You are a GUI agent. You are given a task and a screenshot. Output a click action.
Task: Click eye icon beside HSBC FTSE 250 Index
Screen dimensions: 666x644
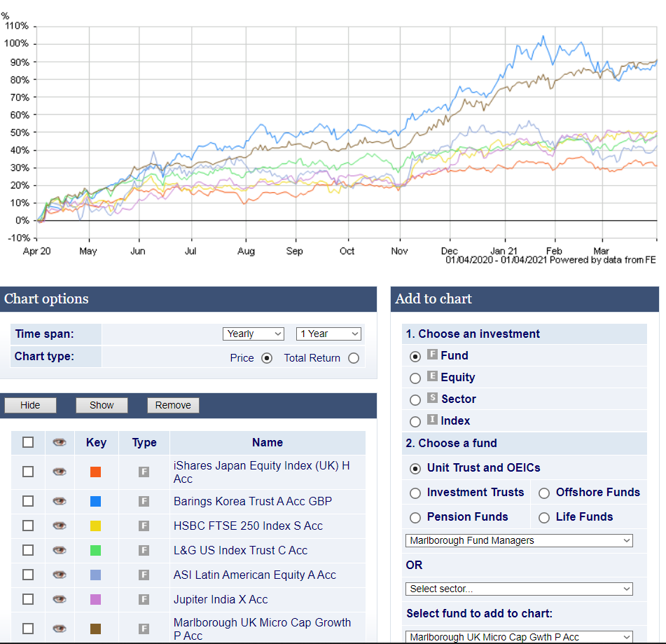click(60, 526)
